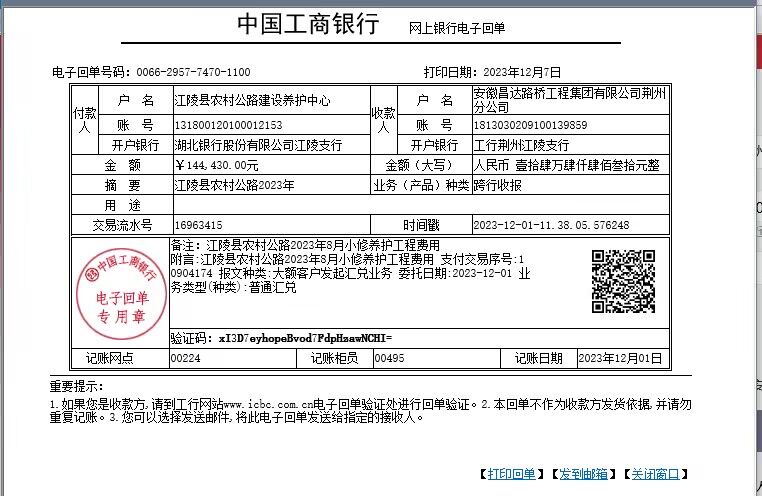The image size is (762, 496).
Task: Click the timestamp 2023-12-01-11.38.05.576248
Action: (x=550, y=225)
